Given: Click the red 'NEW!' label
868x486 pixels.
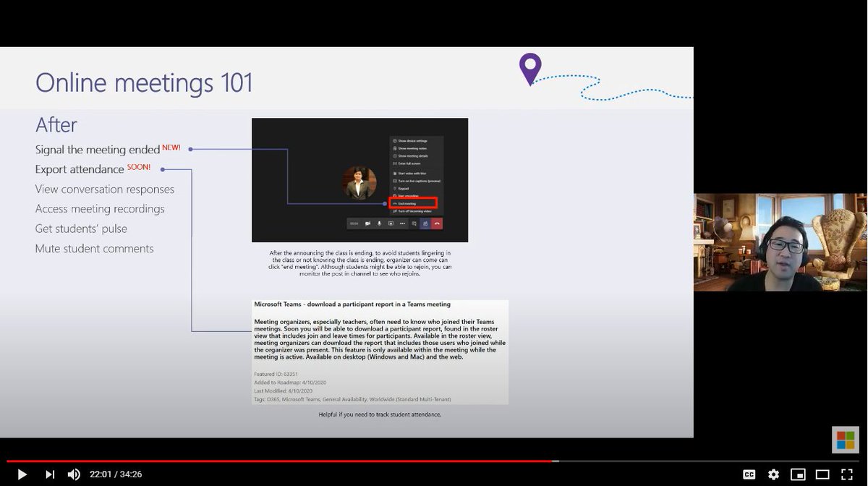Looking at the screenshot, I should click(x=171, y=148).
